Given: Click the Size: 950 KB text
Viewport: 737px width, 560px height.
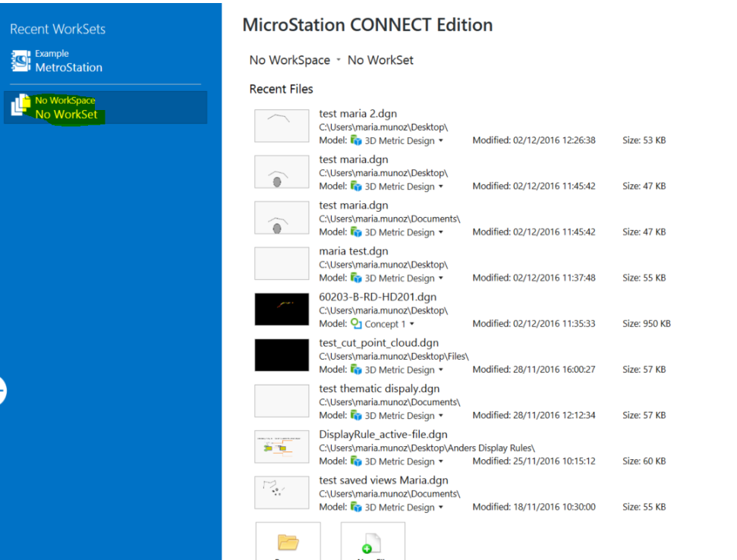Looking at the screenshot, I should coord(647,324).
